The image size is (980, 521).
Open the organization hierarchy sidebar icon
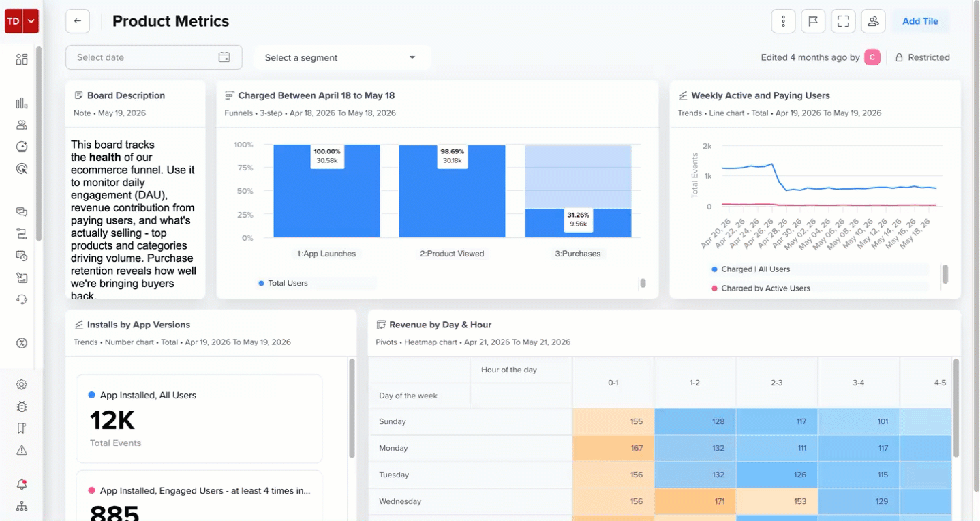coord(22,506)
